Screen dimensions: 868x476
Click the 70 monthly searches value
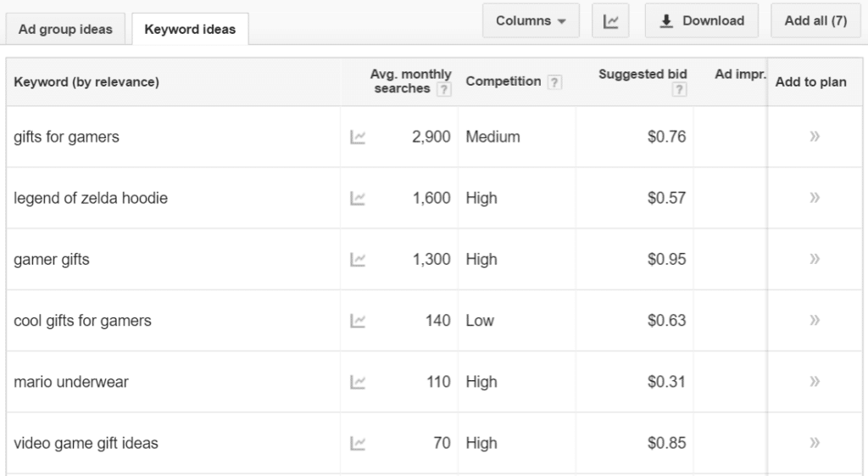(442, 443)
